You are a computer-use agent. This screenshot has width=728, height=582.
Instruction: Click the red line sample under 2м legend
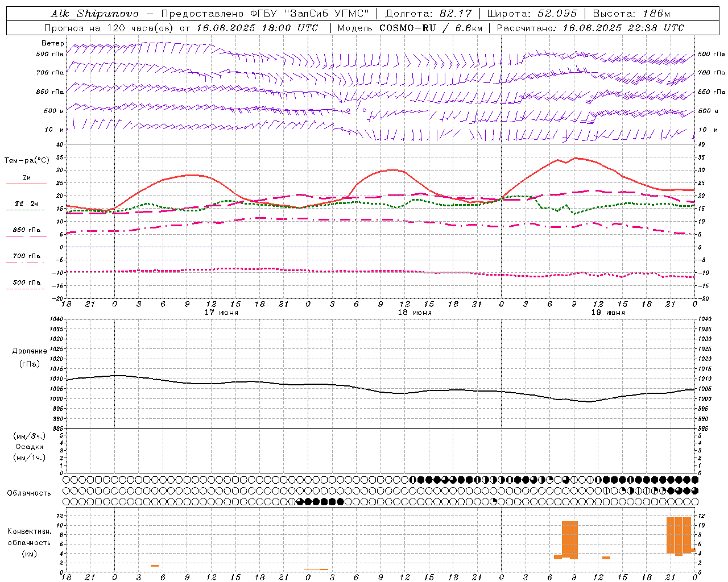(x=26, y=184)
